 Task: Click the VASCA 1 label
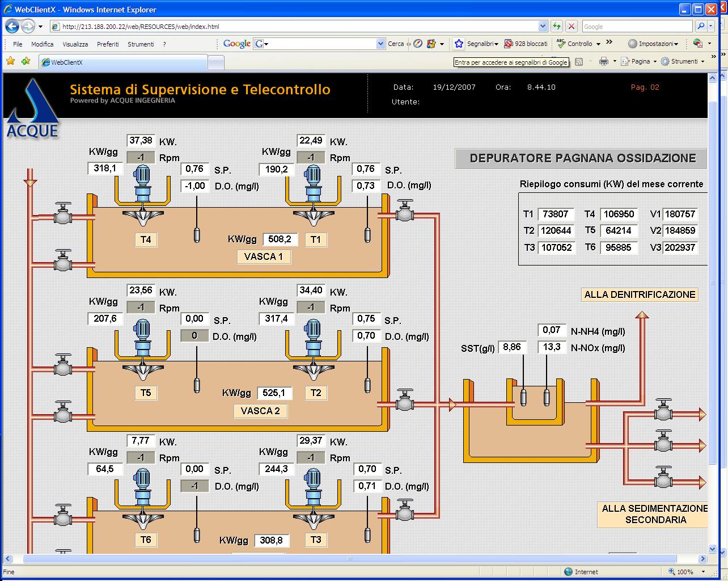click(264, 256)
